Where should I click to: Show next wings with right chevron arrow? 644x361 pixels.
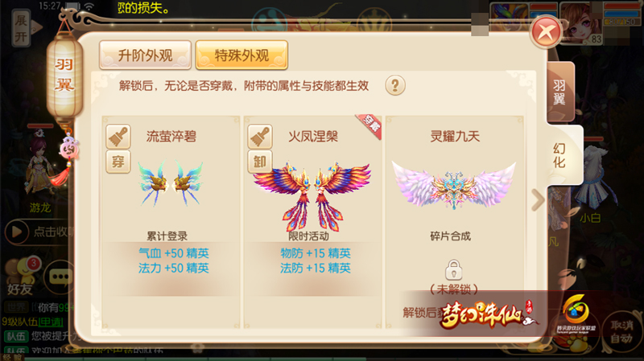click(538, 199)
